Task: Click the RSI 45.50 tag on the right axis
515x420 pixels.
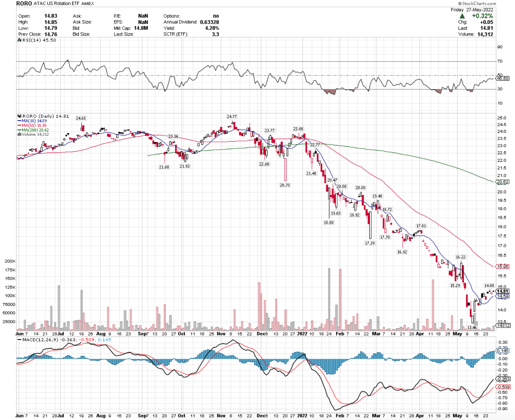Action: [503, 79]
